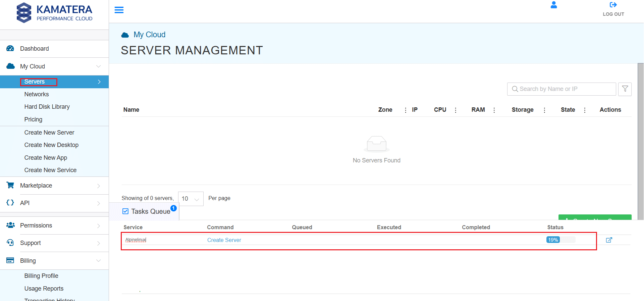Image resolution: width=644 pixels, height=301 pixels.
Task: Click the My Cloud breadcrumb link
Action: [x=150, y=35]
